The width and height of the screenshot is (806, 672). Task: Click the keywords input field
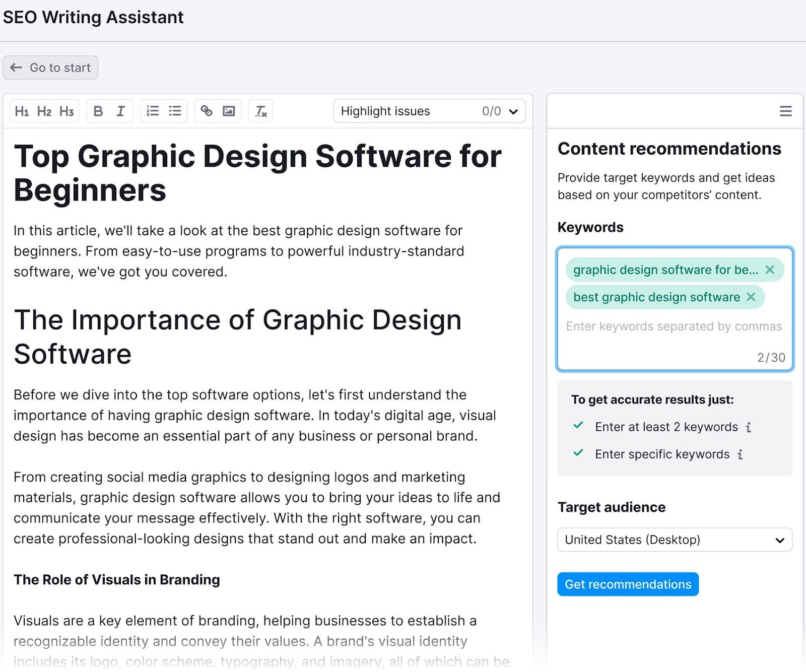pos(674,326)
